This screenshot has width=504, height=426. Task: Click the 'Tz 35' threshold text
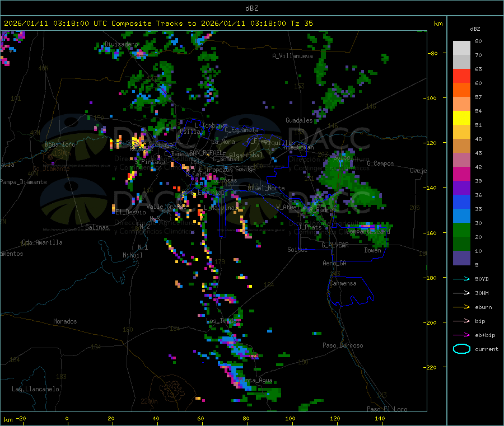pos(301,24)
